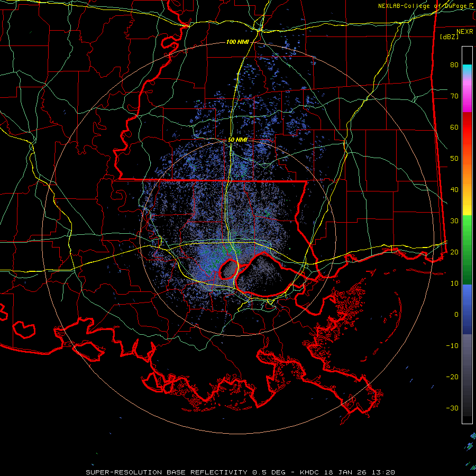The width and height of the screenshot is (476, 476).
Task: Click the 50 value on the dBZ scale
Action: [454, 159]
